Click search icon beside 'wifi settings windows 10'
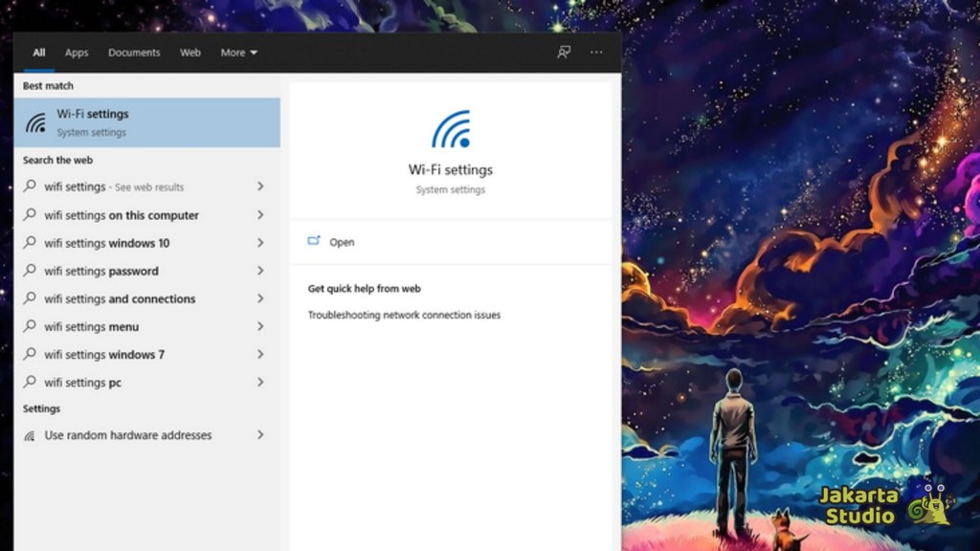Viewport: 980px width, 551px height. [x=31, y=243]
